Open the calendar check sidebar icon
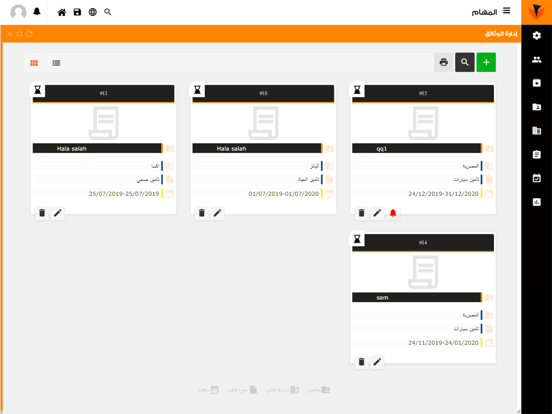 click(x=537, y=178)
